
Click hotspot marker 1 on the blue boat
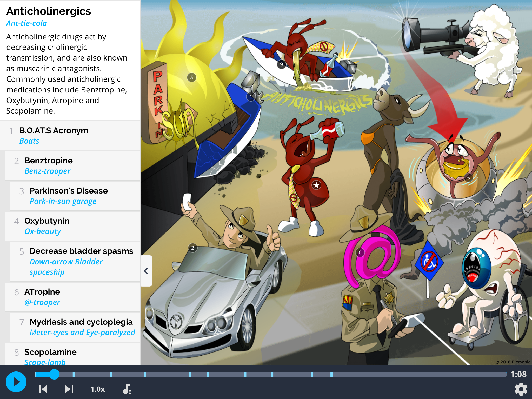[x=251, y=97]
